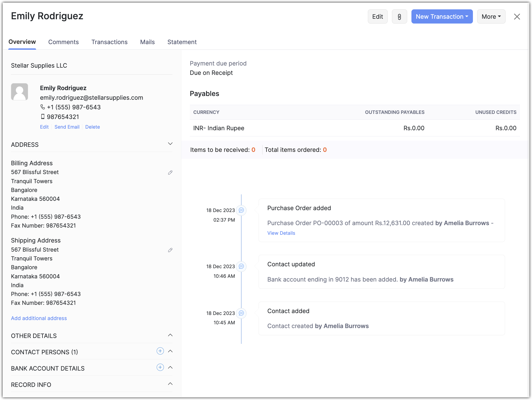The image size is (532, 400).
Task: Click Contact updated timeline comment icon
Action: 241,266
